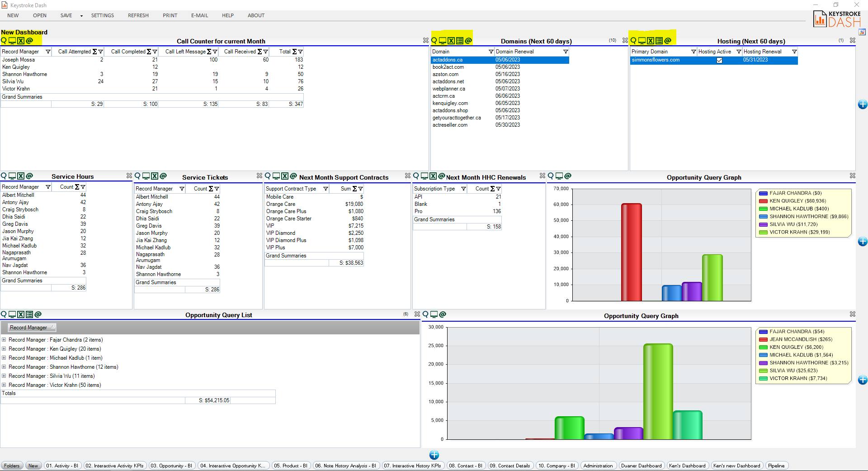Expand Record Manager : Victor Krahn group
This screenshot has width=868, height=471.
click(4, 385)
